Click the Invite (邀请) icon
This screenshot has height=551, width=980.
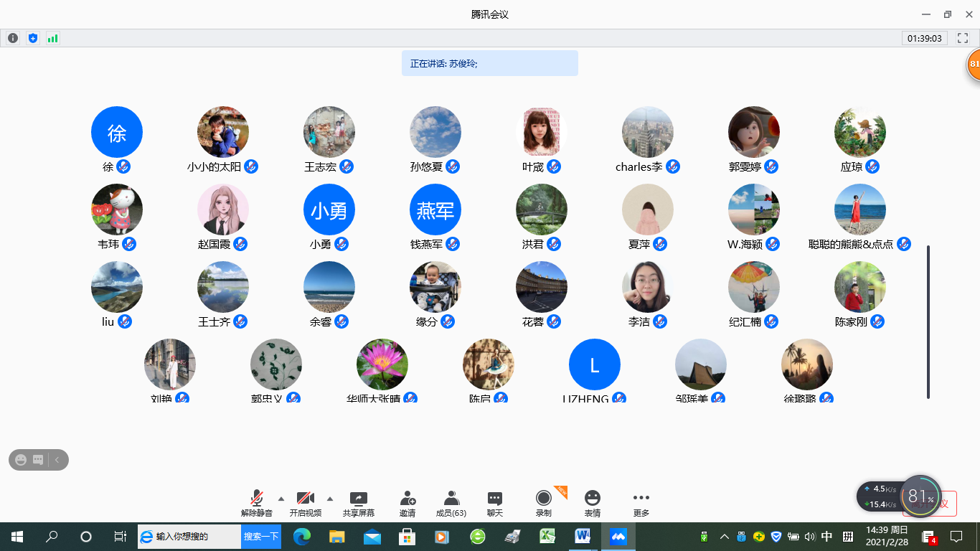pos(407,504)
